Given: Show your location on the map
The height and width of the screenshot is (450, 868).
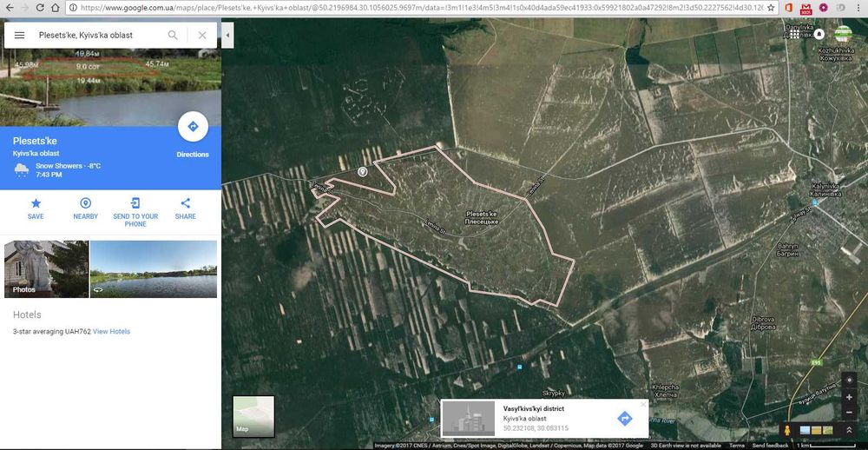Looking at the screenshot, I should coord(849,380).
